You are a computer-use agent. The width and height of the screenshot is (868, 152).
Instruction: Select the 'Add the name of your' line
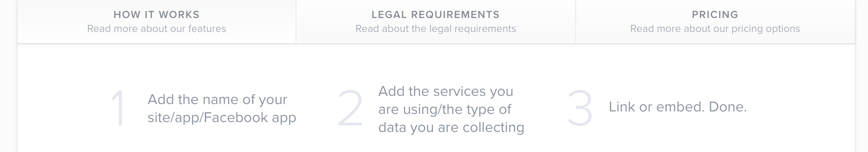coord(218,100)
